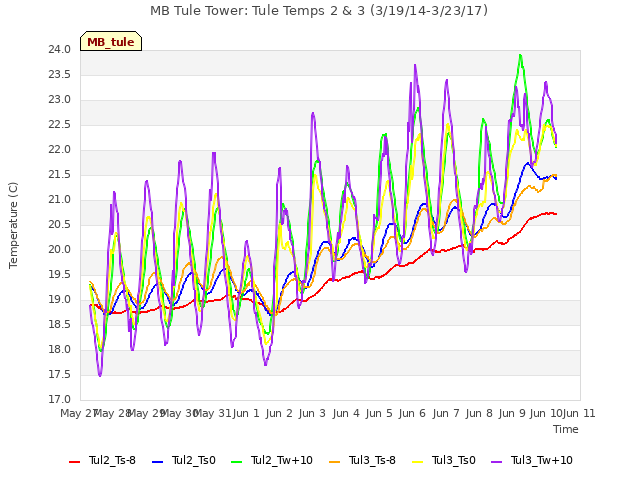Click the end of the red Tul2_Ts-8 line

[556, 214]
